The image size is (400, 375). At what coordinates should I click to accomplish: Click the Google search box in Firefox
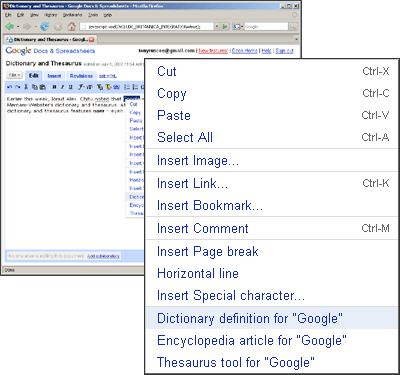click(x=266, y=26)
